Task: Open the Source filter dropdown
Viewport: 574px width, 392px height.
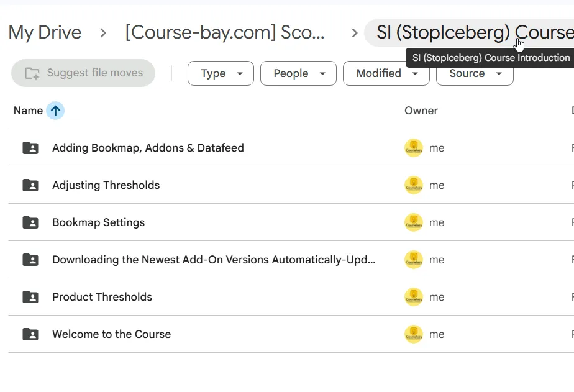Action: pos(475,73)
